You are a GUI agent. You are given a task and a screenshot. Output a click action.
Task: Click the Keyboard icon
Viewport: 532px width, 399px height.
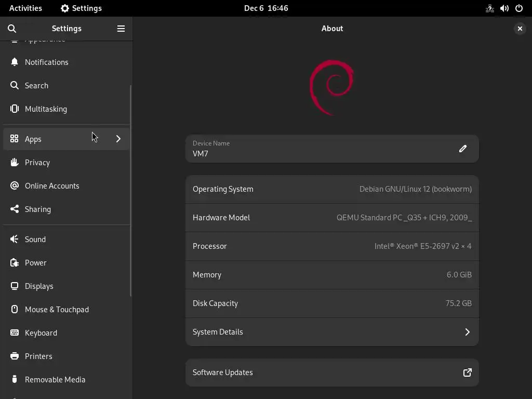(x=14, y=332)
